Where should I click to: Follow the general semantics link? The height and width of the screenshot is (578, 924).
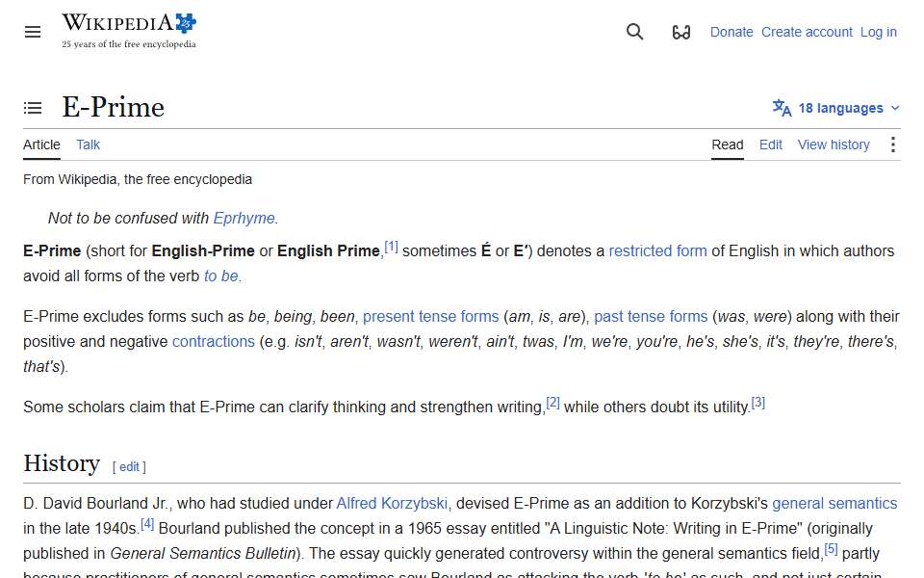[x=834, y=503]
